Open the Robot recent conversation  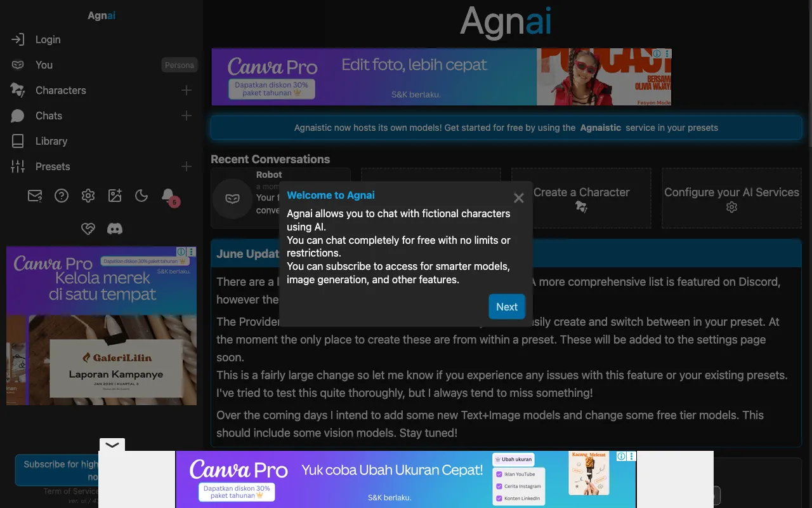click(x=280, y=198)
